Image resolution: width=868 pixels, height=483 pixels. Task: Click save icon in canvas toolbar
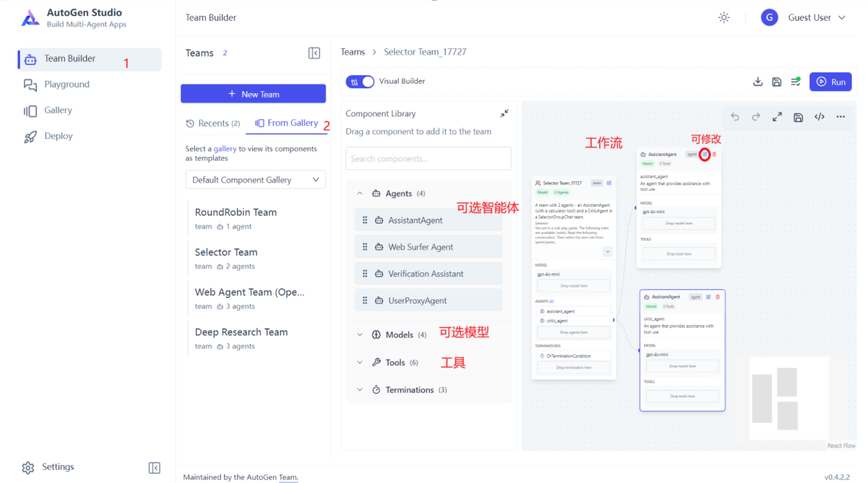pos(798,117)
